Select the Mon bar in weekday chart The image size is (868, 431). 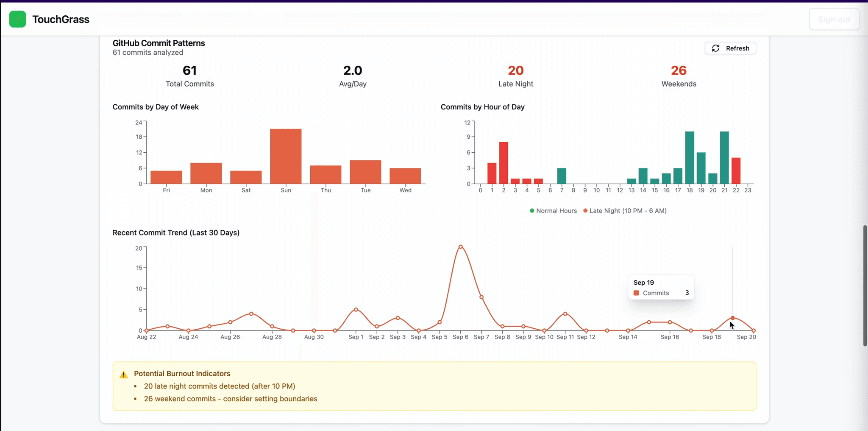[206, 173]
